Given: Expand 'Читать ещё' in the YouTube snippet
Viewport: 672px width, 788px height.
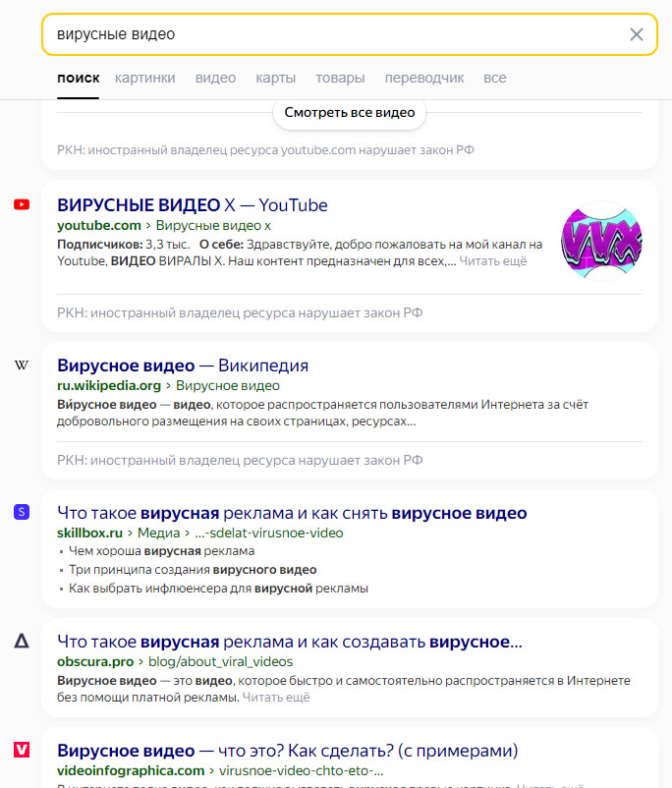Looking at the screenshot, I should click(492, 261).
